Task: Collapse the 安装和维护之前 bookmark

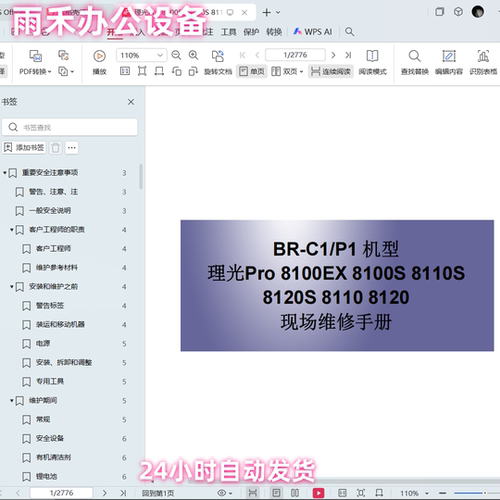Action: pos(12,286)
